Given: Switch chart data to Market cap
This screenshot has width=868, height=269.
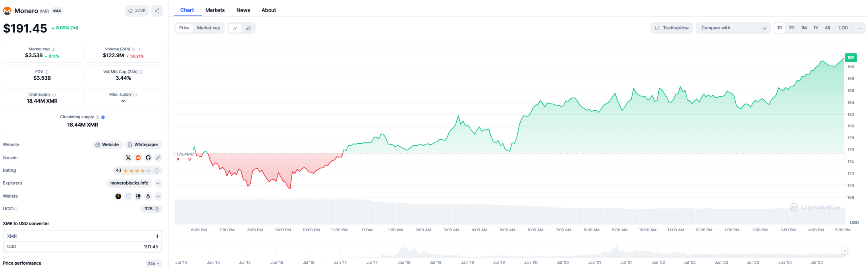Looking at the screenshot, I should coord(208,28).
